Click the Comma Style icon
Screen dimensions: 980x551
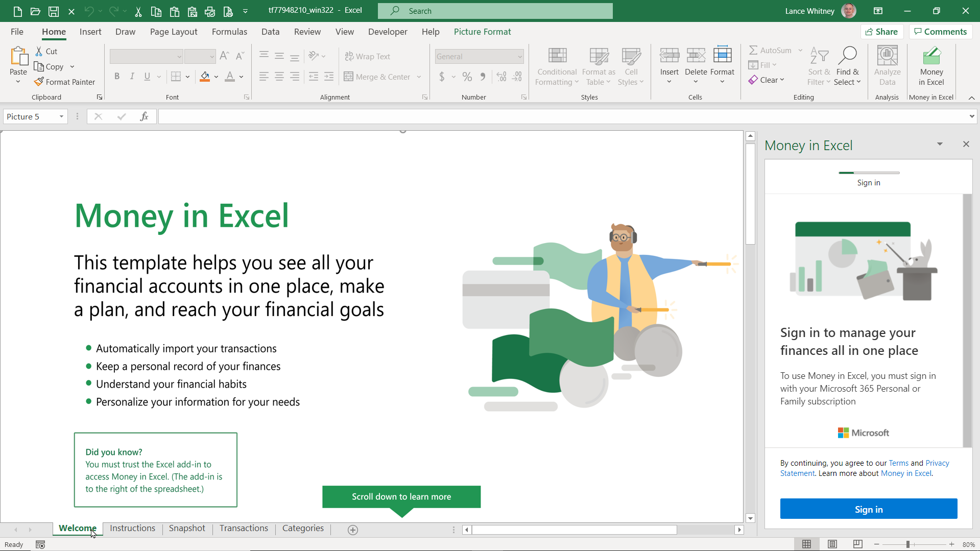[482, 77]
